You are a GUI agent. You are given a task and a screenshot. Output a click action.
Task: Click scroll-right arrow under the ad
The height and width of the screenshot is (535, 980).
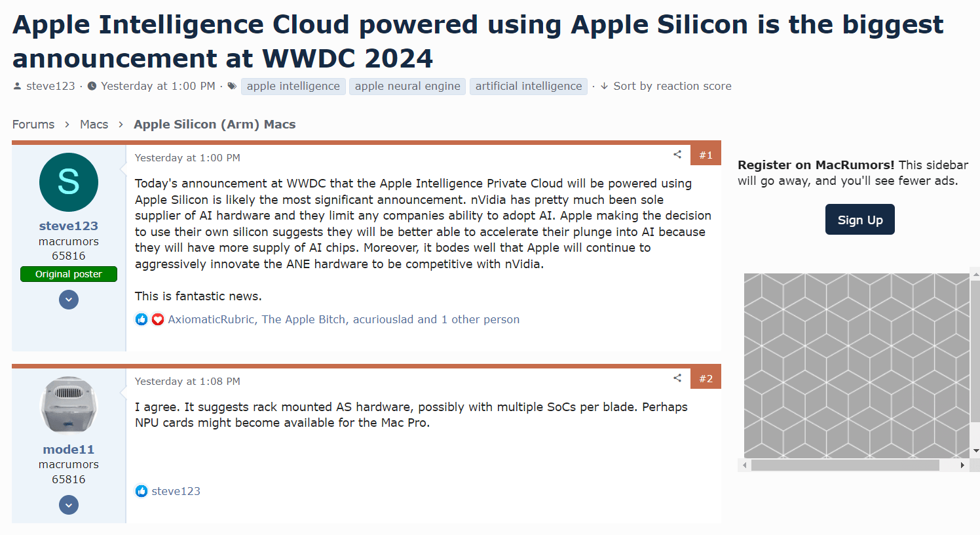(962, 465)
